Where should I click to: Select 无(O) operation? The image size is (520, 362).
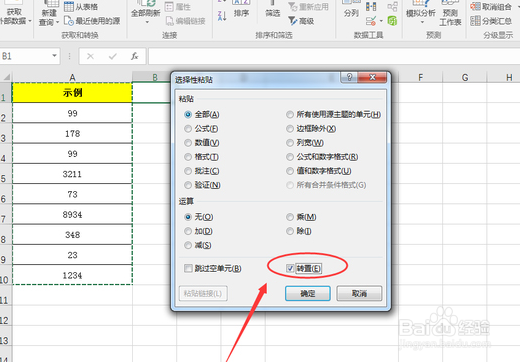pyautogui.click(x=199, y=217)
